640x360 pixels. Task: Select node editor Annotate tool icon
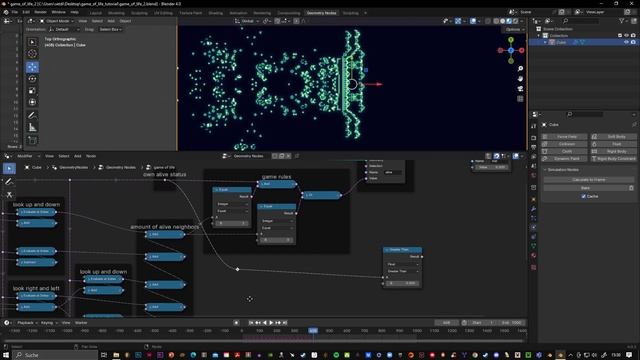9,182
